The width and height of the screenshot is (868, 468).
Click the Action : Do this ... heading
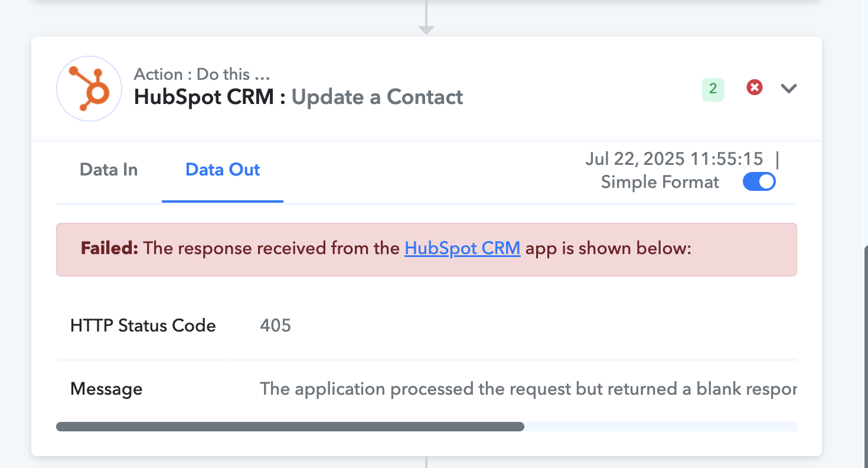coord(202,74)
